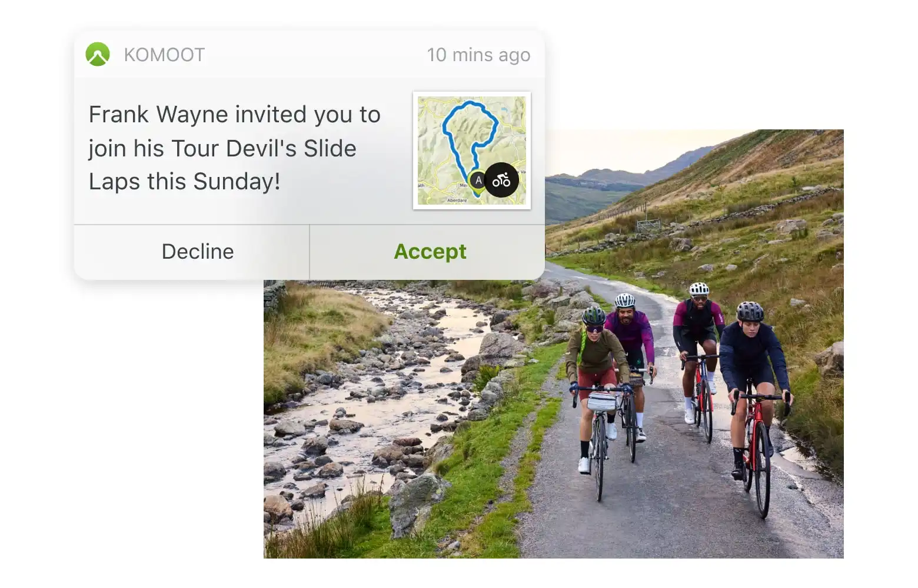Click the Aberdare label on the map
918x588 pixels.
(x=457, y=201)
